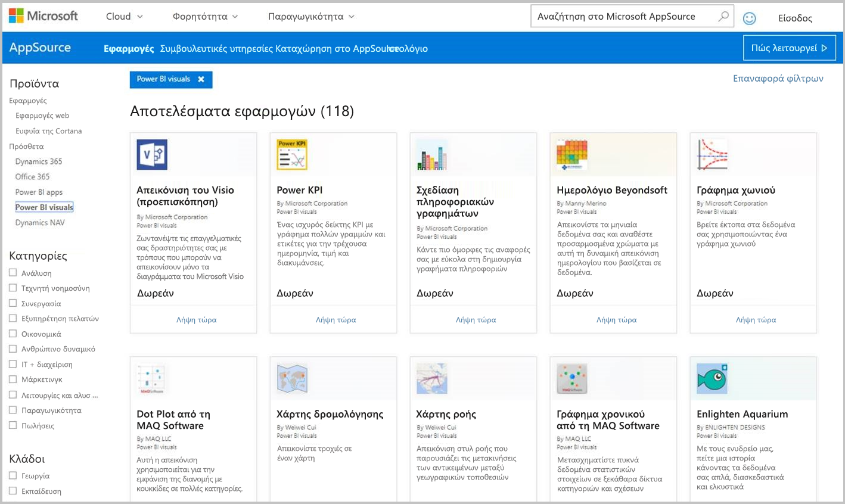Viewport: 845px width, 504px height.
Task: Check the IT + διαχείριση checkbox
Action: point(13,364)
